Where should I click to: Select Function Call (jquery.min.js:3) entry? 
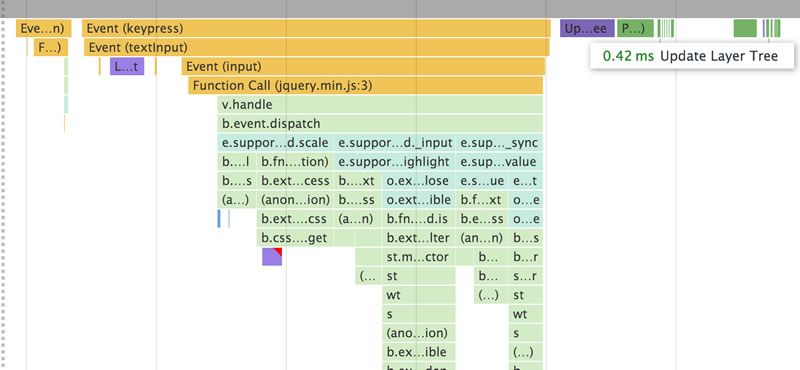(x=366, y=86)
